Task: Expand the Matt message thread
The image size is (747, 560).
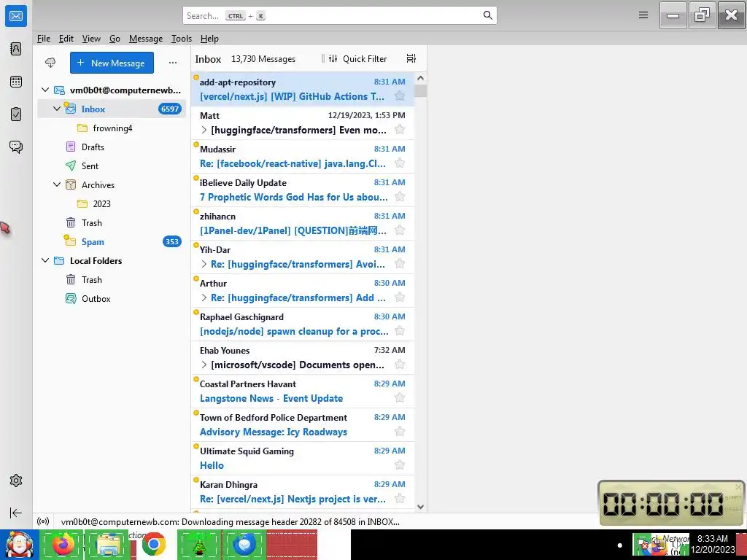Action: click(204, 130)
